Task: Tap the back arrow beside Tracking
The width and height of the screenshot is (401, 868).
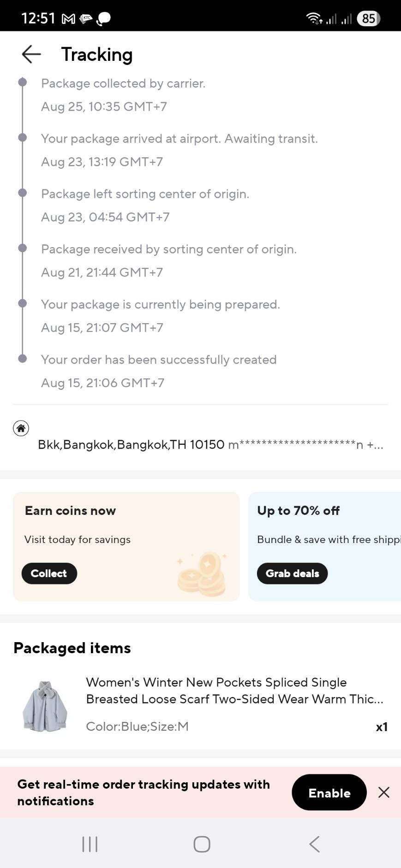Action: click(x=31, y=54)
